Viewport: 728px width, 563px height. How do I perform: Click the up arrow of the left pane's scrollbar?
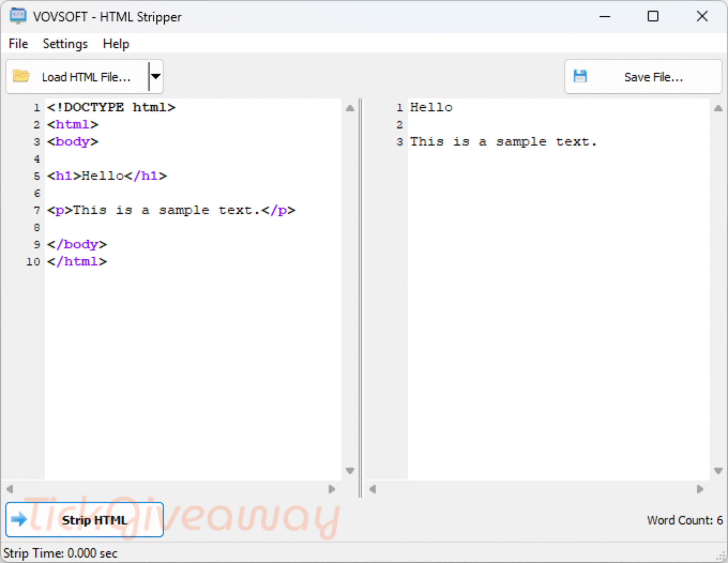click(x=350, y=108)
